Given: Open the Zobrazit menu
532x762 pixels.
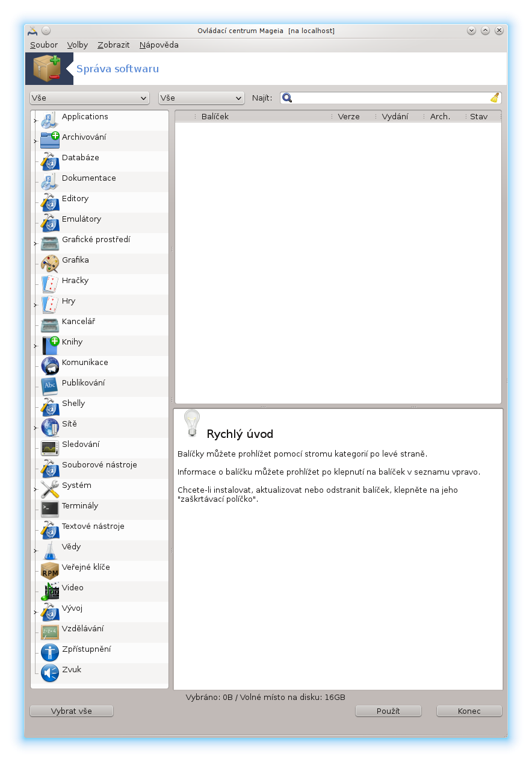Looking at the screenshot, I should coord(114,45).
